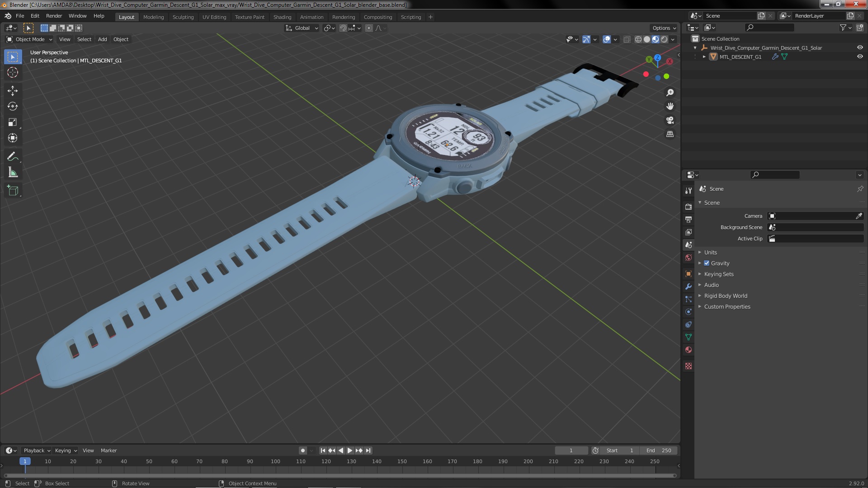Select the Annotate tool

tap(13, 157)
